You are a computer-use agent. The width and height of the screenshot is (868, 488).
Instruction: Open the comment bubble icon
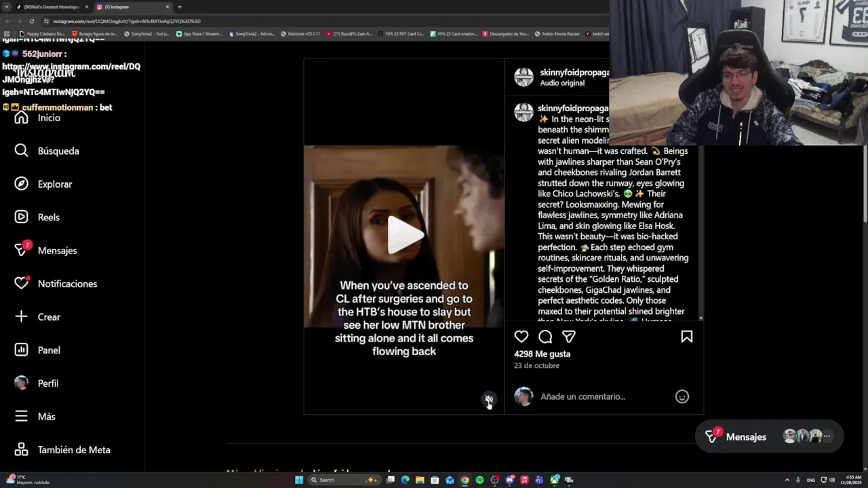tap(545, 336)
